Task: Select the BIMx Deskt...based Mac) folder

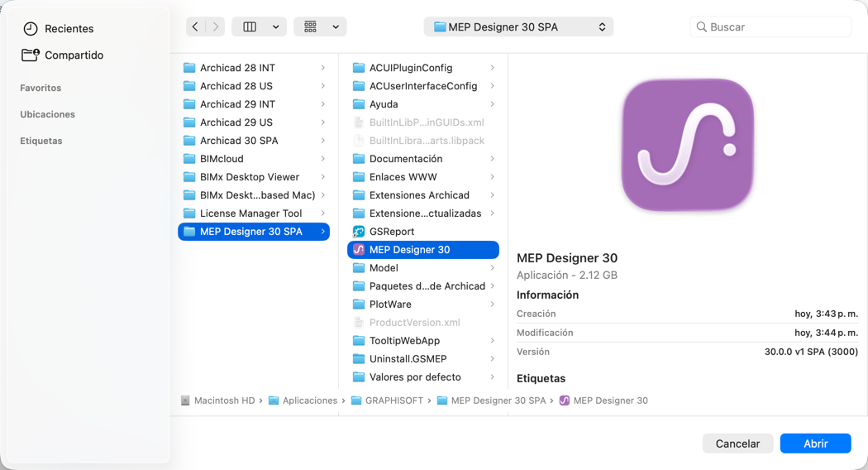Action: tap(254, 195)
